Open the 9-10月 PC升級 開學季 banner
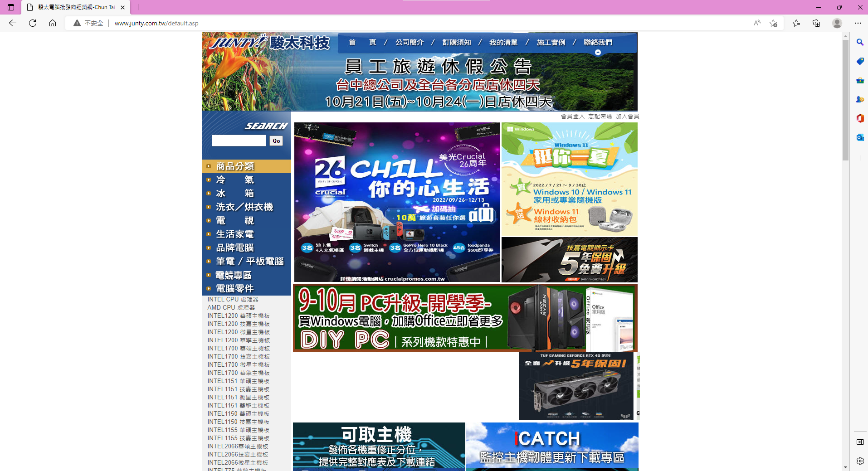Image resolution: width=868 pixels, height=471 pixels. pyautogui.click(x=465, y=318)
